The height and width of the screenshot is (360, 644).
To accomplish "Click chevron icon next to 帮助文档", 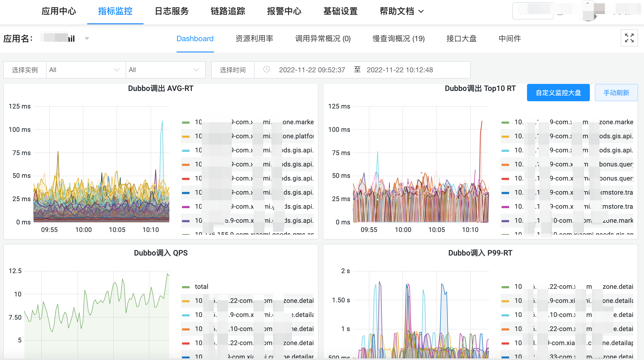I will point(421,11).
